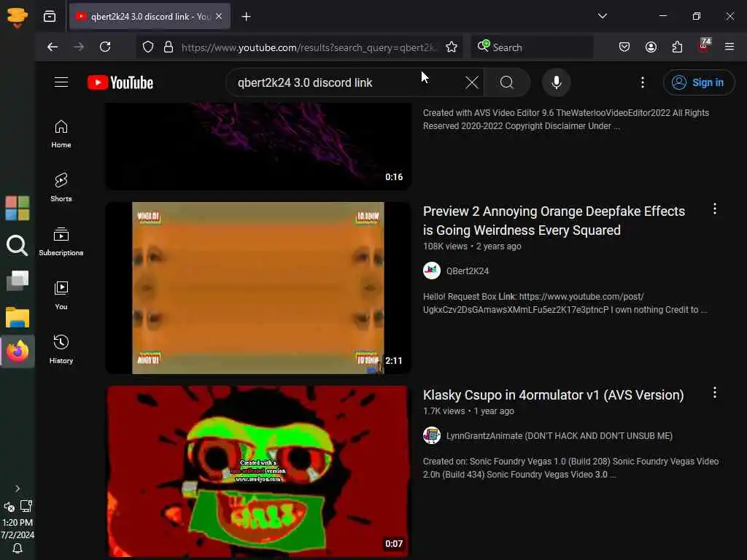Bookmark this page with the star
This screenshot has height=560, width=747.
(452, 47)
